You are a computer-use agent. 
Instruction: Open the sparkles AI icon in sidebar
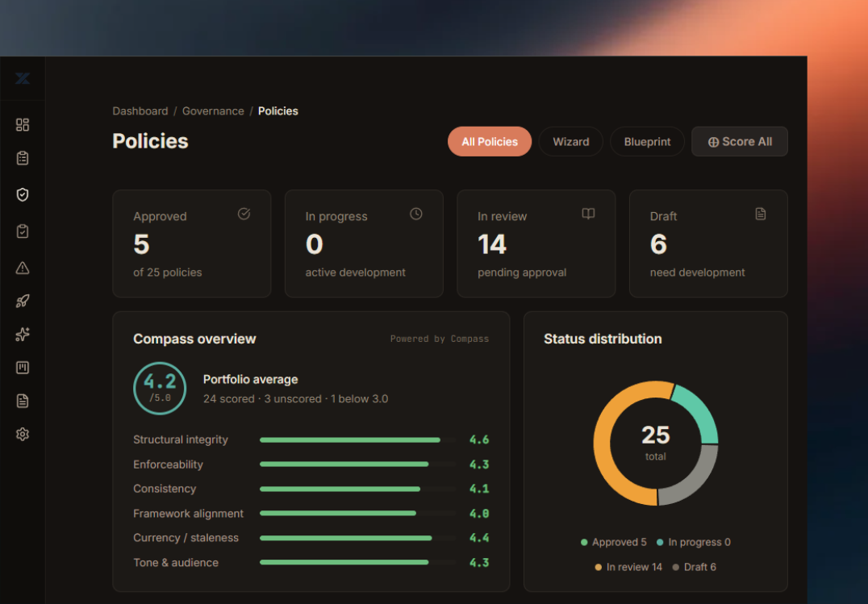22,335
